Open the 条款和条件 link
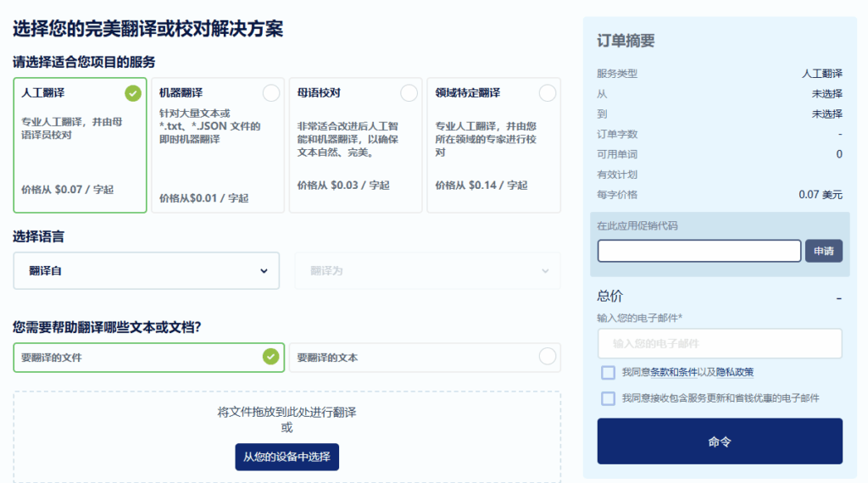Image resolution: width=868 pixels, height=483 pixels. [675, 372]
